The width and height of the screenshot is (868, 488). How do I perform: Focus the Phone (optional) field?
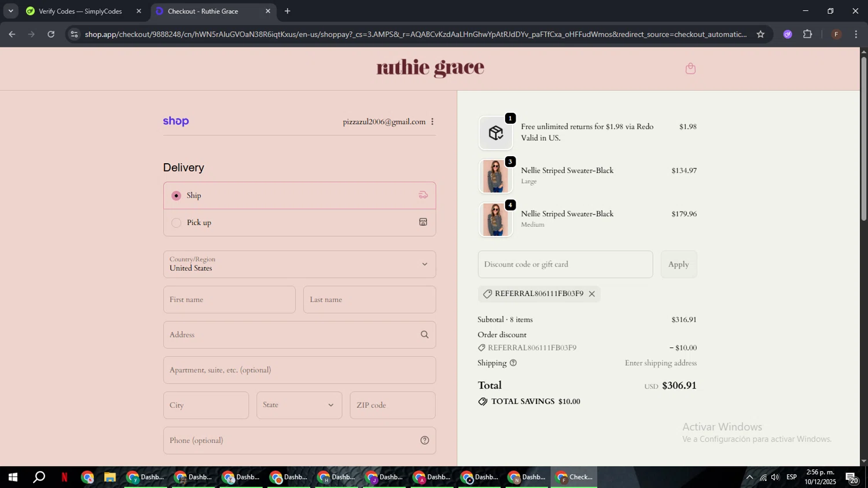pos(299,441)
